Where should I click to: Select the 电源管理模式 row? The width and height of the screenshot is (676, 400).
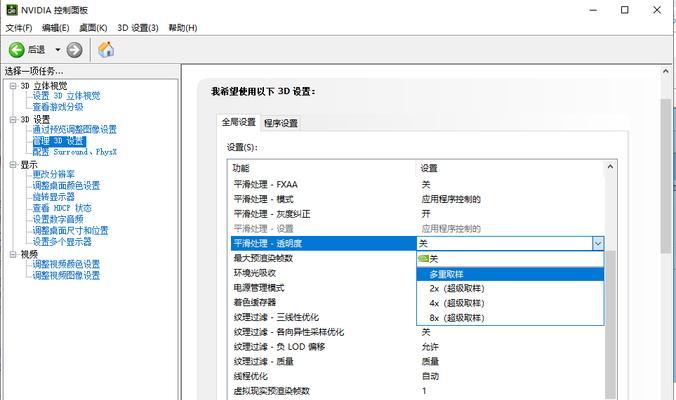tap(323, 288)
